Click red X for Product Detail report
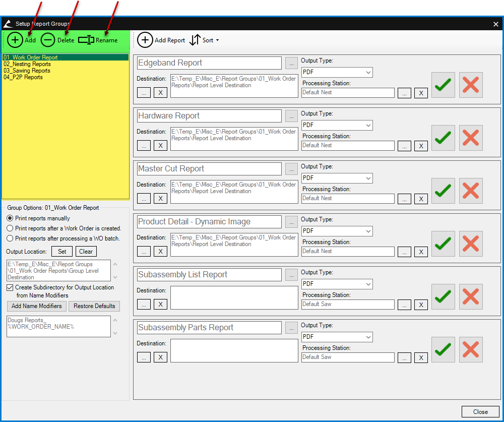The width and height of the screenshot is (504, 422). (471, 244)
